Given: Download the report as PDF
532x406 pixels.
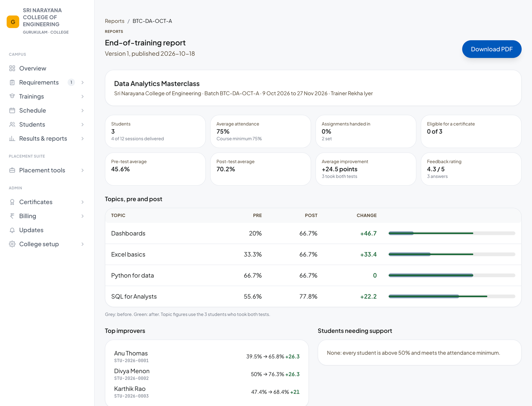Looking at the screenshot, I should pyautogui.click(x=492, y=49).
